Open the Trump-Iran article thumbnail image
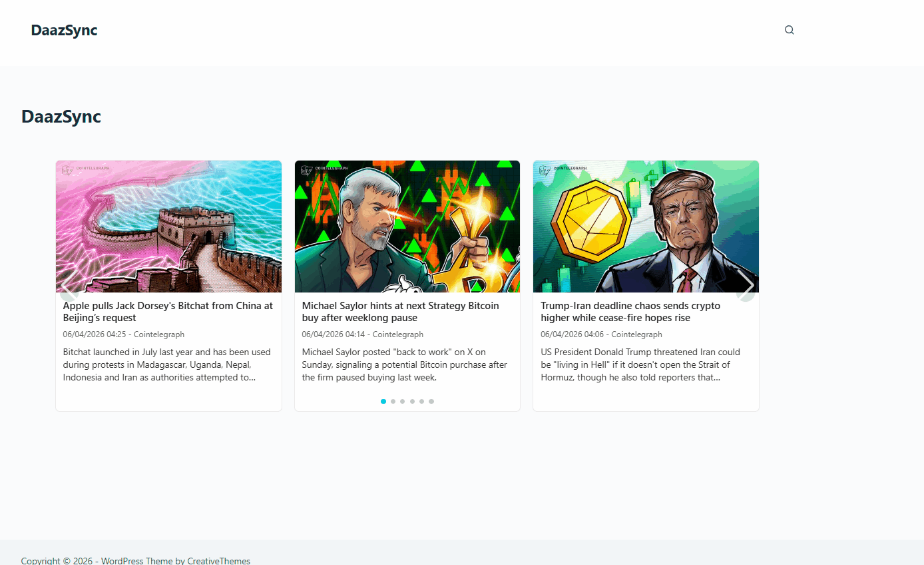 click(x=645, y=226)
